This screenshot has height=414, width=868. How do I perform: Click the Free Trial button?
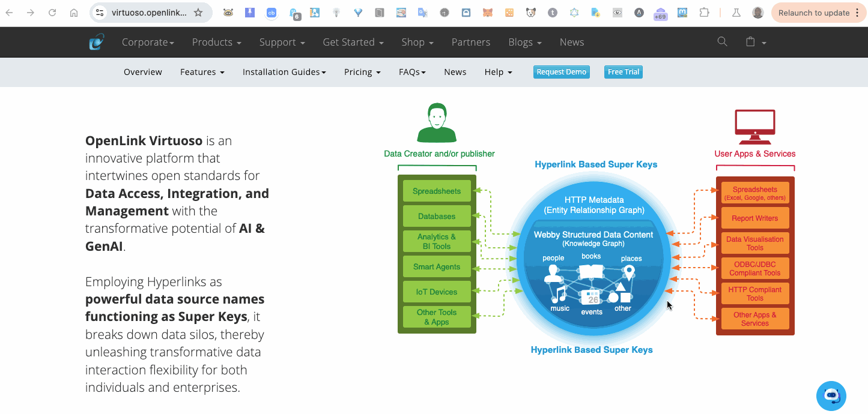pyautogui.click(x=624, y=72)
